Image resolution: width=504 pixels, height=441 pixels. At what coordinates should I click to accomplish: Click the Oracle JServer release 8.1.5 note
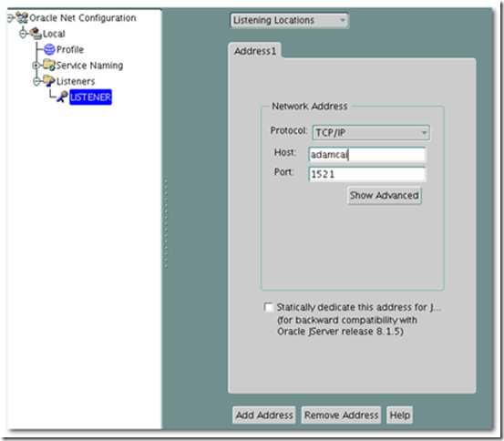click(x=340, y=332)
